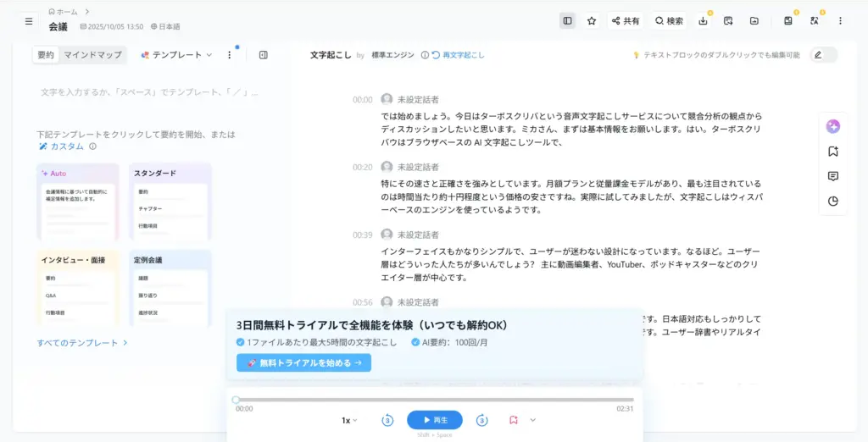Viewport: 868px width, 442px height.
Task: Click 未設定話者 speaker name at 00:39
Action: pos(419,235)
